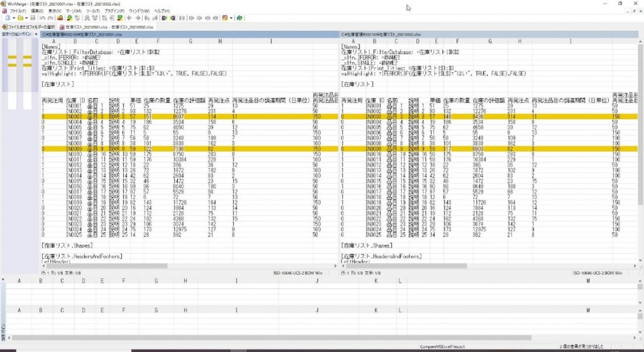Jump to the Last Difference green toolbar icon
Viewport: 644px width, 352px height.
click(120, 18)
